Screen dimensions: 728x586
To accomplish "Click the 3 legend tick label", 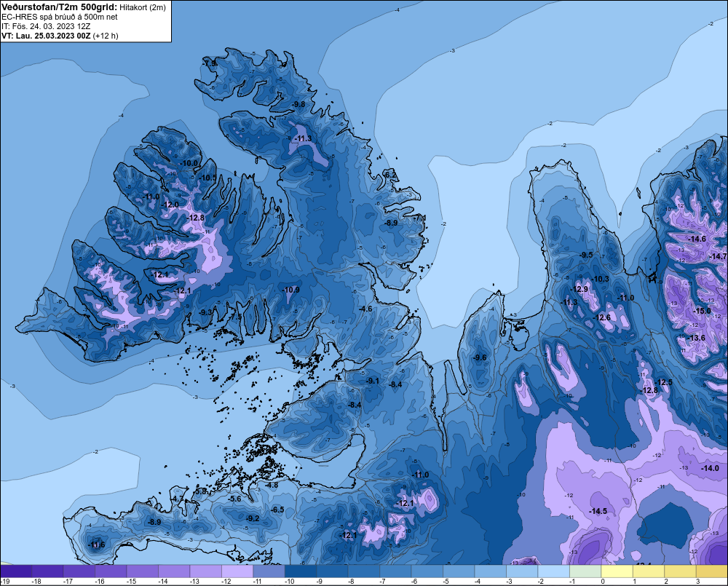I will pos(698,582).
